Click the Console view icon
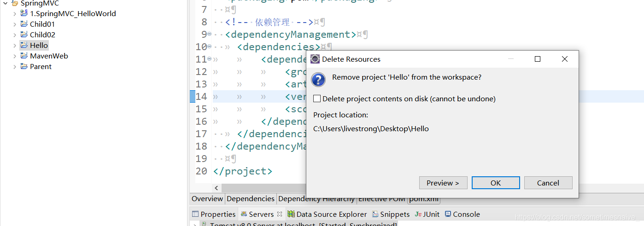Screen dimensions: 644x226 [x=448, y=214]
